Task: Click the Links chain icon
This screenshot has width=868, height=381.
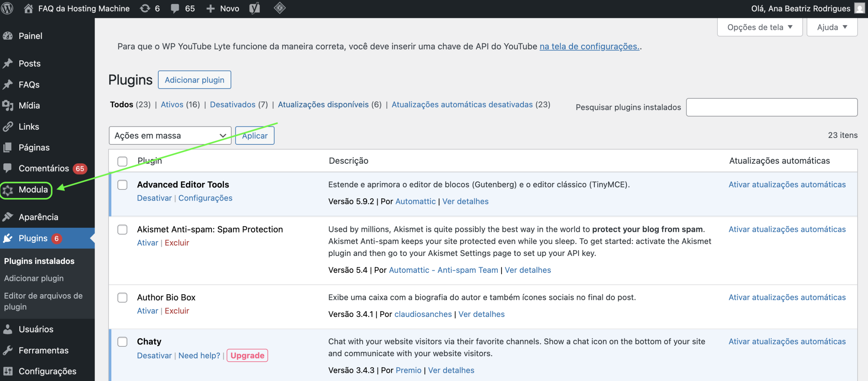Action: (x=8, y=126)
